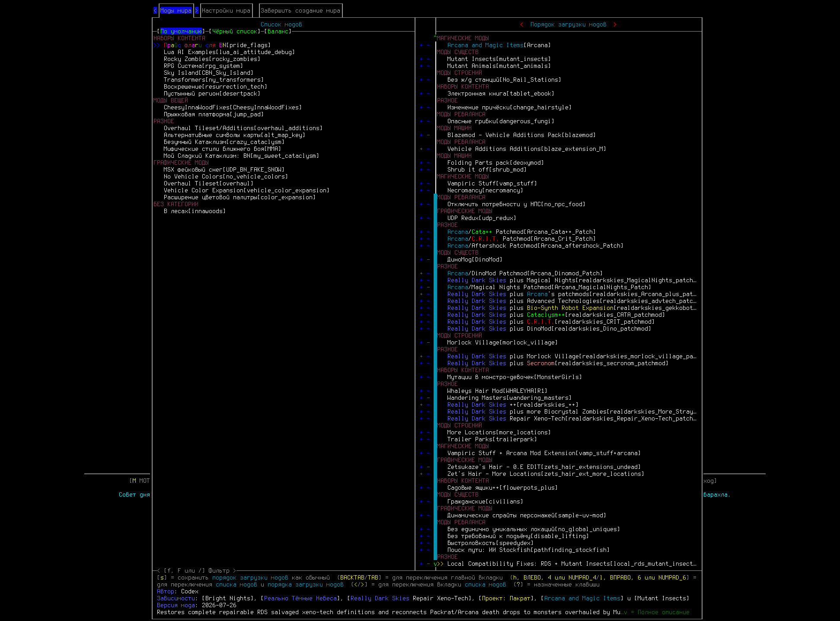Click the plus for Necromancy row
Screen dimensions: 840x621
422,191
